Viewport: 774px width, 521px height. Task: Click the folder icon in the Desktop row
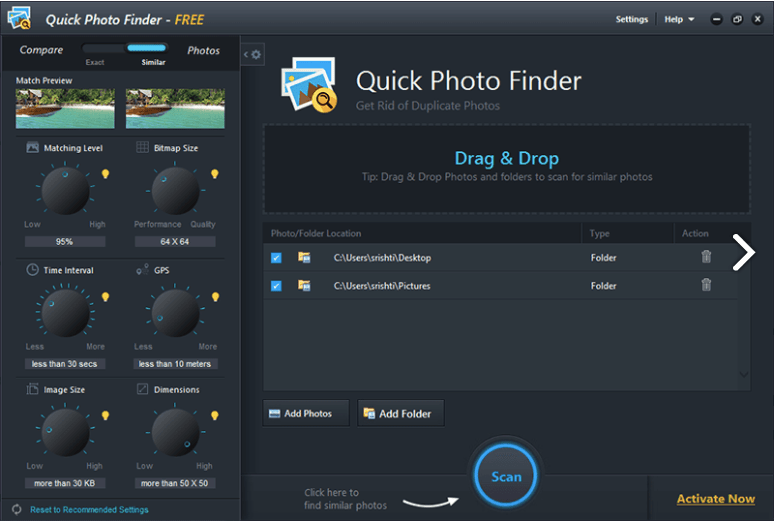[x=304, y=257]
